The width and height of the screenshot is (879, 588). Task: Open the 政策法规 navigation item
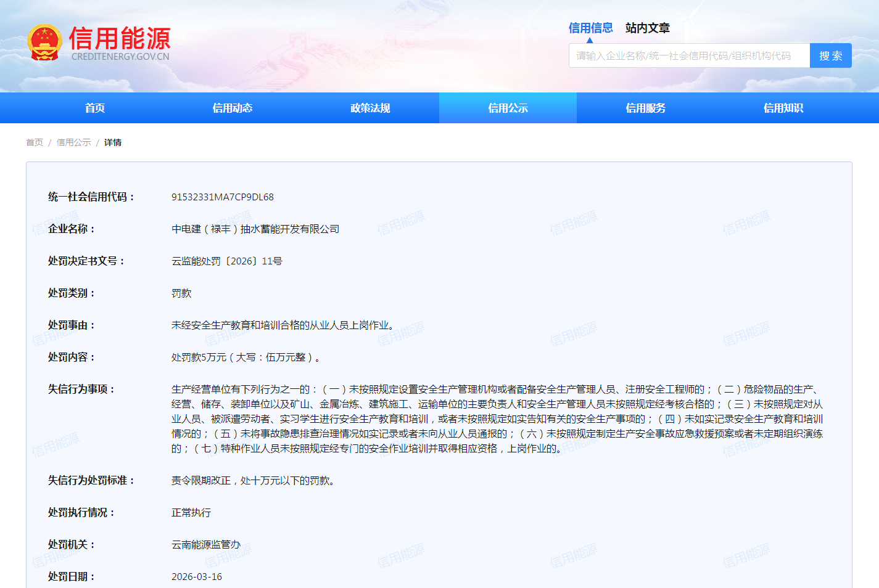click(370, 108)
